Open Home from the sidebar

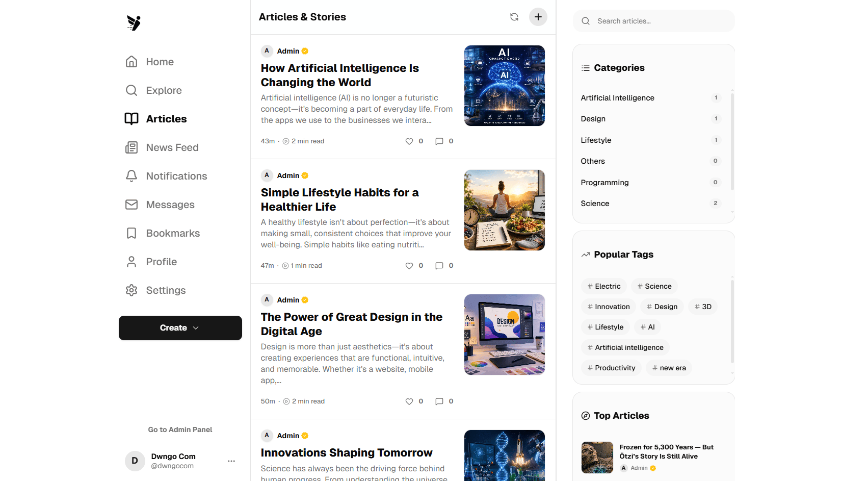click(x=150, y=62)
